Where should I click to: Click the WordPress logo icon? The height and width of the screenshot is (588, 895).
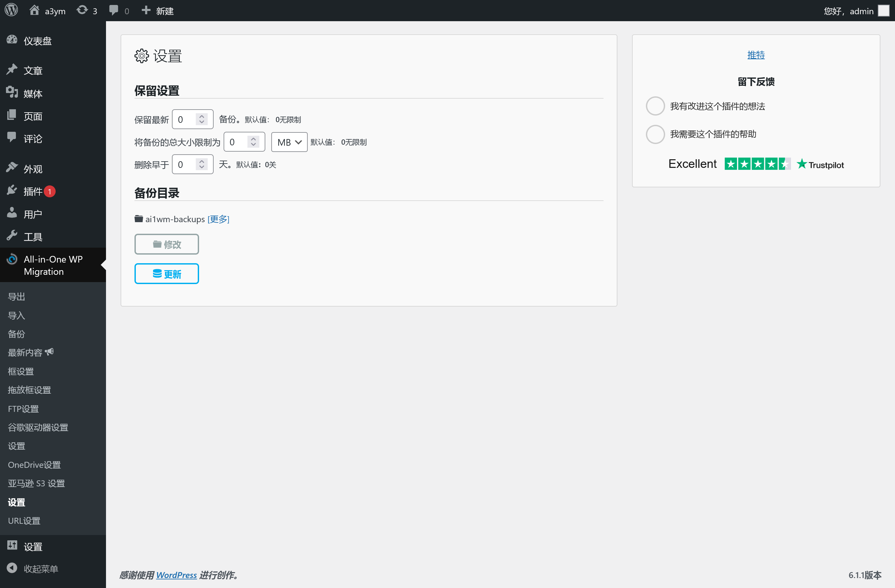(x=11, y=10)
